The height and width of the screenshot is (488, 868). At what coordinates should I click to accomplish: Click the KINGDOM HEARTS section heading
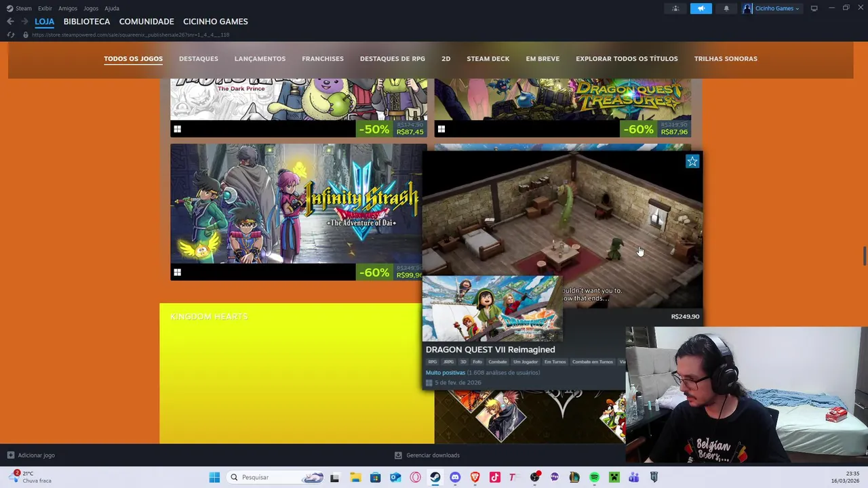tap(209, 317)
